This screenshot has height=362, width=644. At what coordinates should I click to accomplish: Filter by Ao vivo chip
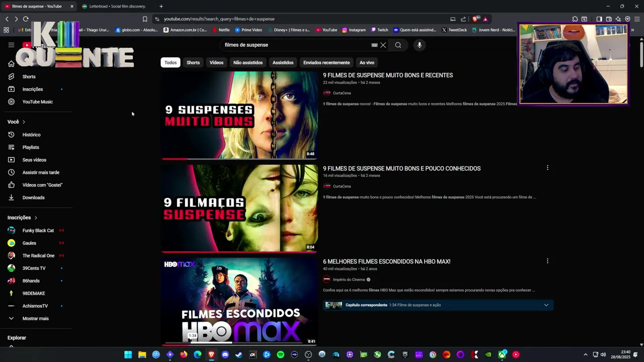click(x=367, y=62)
